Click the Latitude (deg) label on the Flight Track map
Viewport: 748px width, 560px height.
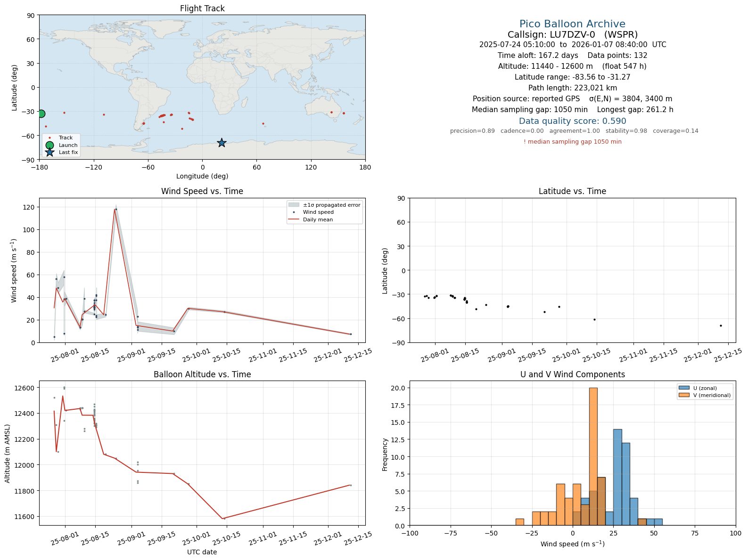click(x=15, y=88)
